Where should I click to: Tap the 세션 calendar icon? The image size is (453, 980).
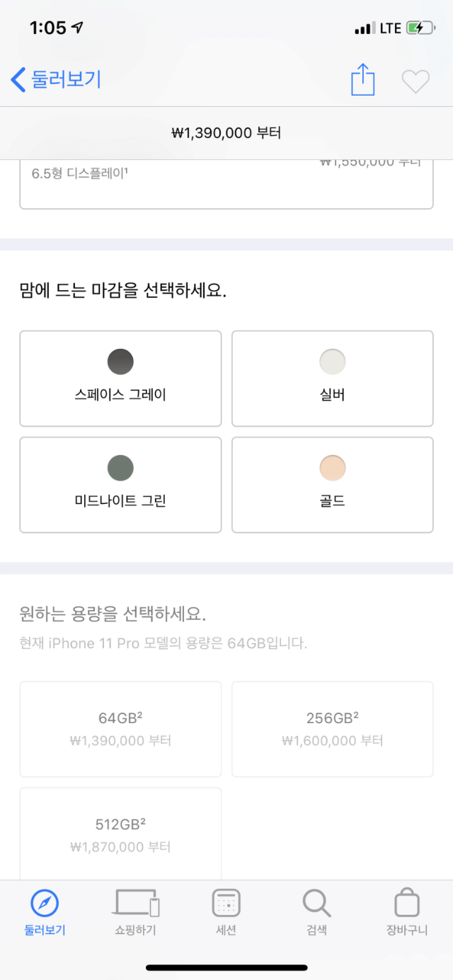coord(226,904)
